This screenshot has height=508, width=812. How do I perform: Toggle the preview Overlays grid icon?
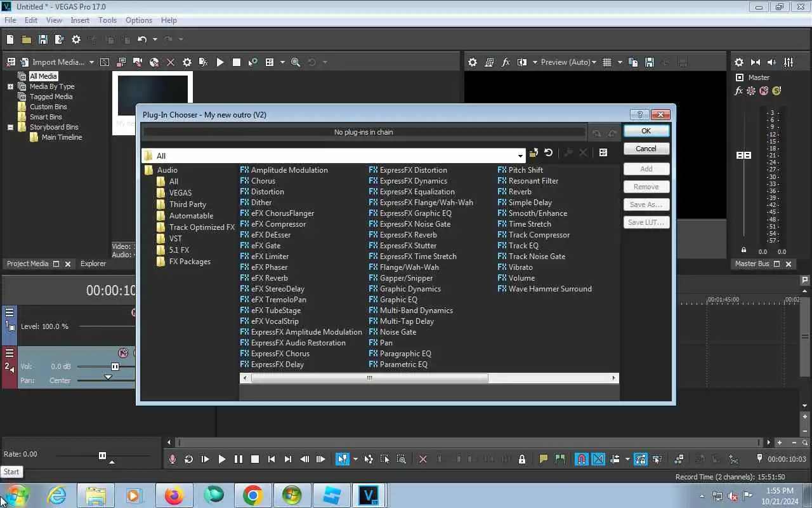pyautogui.click(x=607, y=62)
